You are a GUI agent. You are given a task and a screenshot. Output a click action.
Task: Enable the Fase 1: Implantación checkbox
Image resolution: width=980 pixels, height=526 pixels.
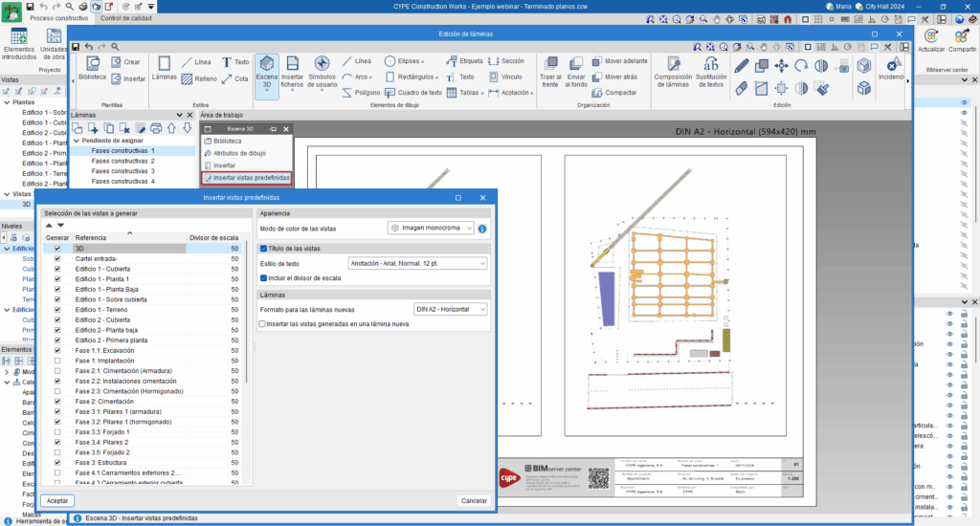pos(59,361)
